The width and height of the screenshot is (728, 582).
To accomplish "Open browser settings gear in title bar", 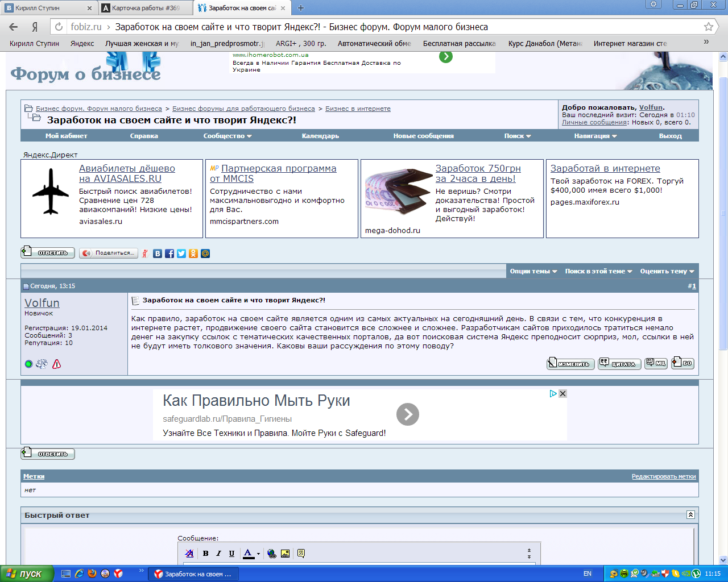I will 653,4.
